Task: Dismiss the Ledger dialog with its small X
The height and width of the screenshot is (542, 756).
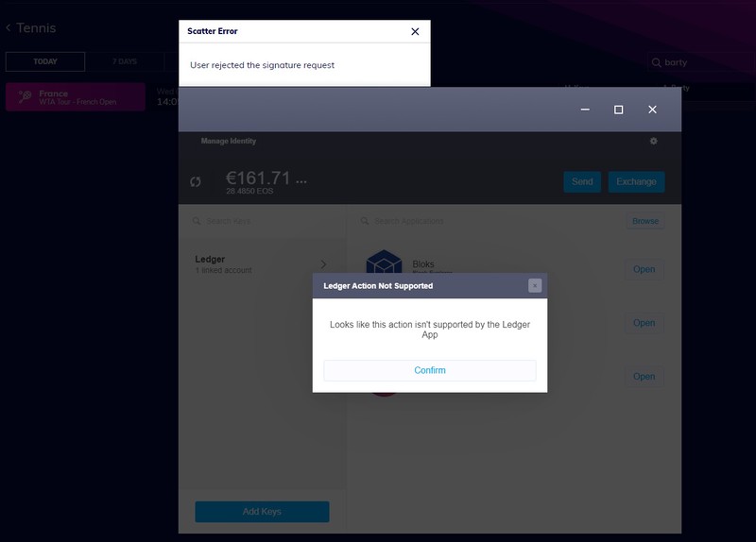Action: click(x=535, y=286)
